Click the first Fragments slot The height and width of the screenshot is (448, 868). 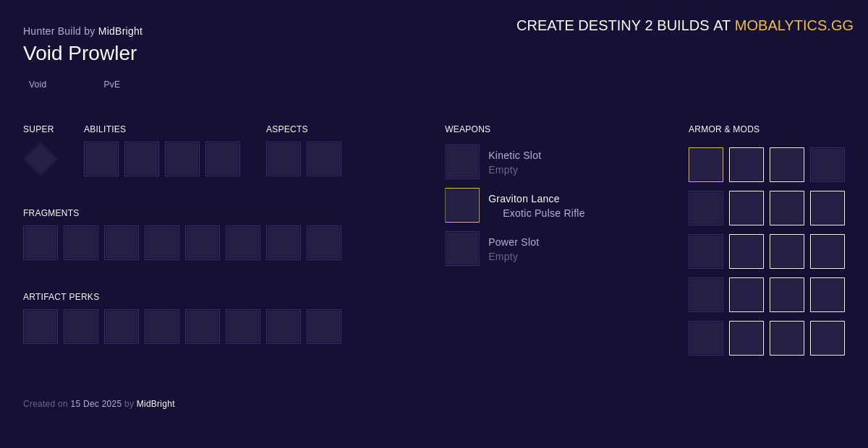[41, 243]
